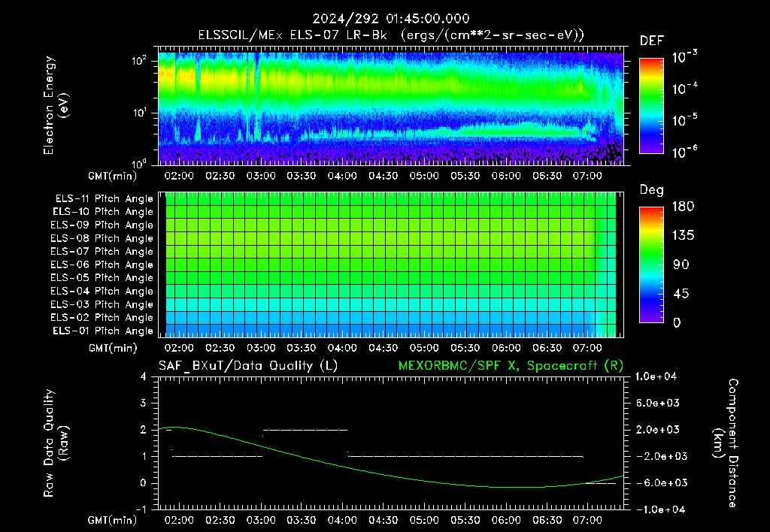Click the electron energy spectrogram plot area
The image size is (770, 532).
coord(391,108)
